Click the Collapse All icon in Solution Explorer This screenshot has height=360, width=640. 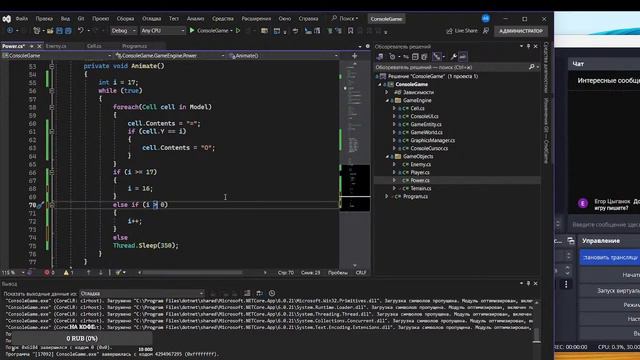tap(415, 57)
